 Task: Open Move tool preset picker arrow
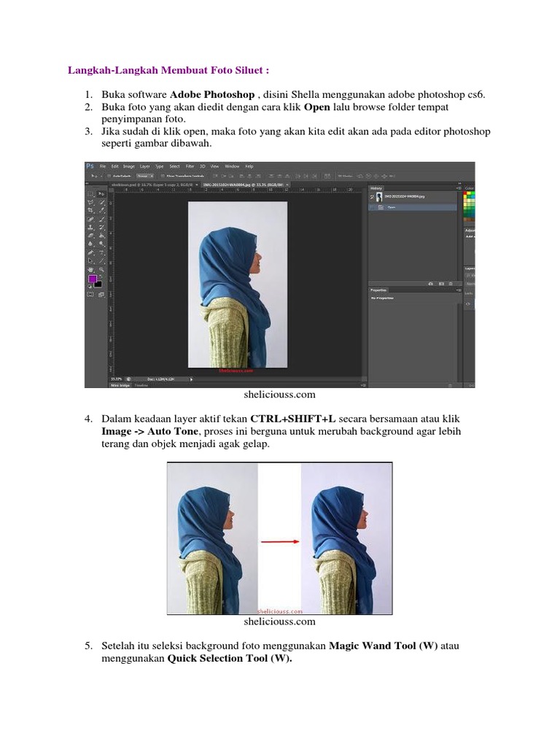(x=101, y=176)
